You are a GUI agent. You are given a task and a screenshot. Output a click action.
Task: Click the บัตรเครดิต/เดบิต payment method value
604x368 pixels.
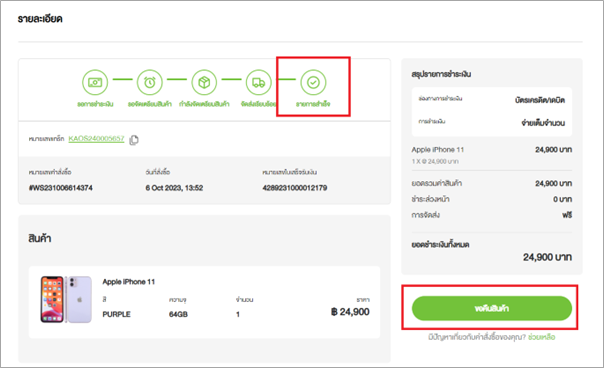(x=540, y=100)
